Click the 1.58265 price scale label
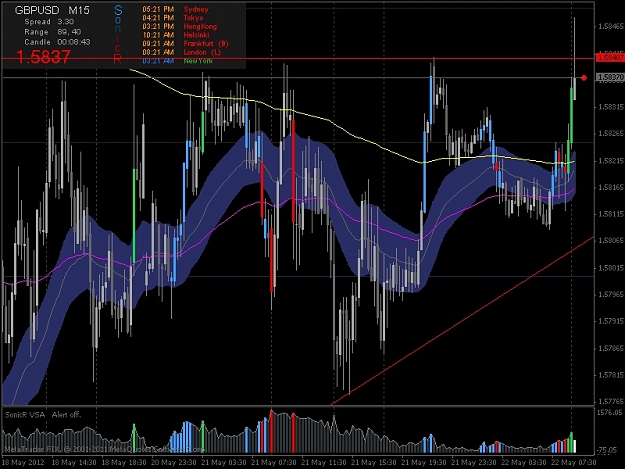The height and width of the screenshot is (469, 625). (611, 133)
